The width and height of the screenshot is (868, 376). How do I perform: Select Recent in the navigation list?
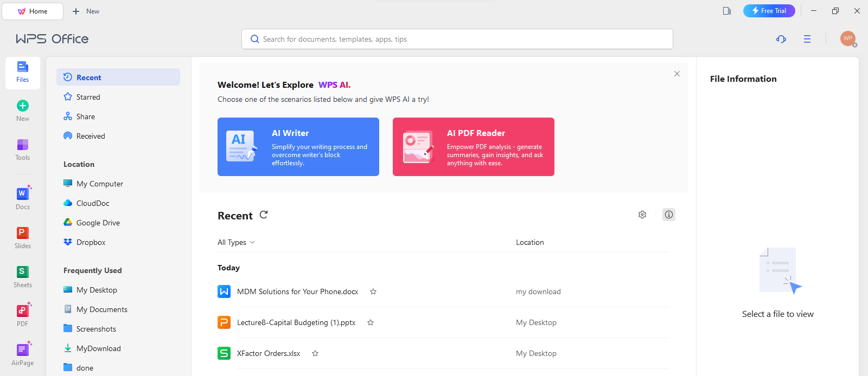118,77
